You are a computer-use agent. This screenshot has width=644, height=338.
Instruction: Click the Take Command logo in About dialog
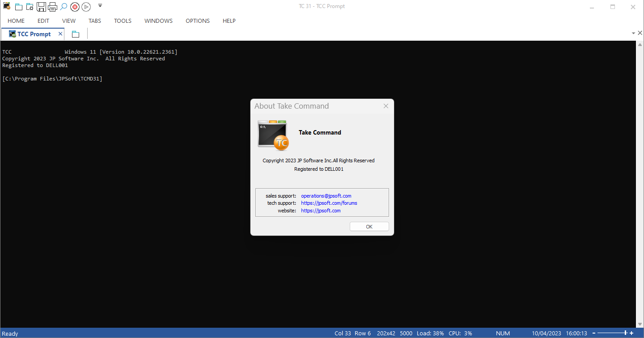pos(273,135)
